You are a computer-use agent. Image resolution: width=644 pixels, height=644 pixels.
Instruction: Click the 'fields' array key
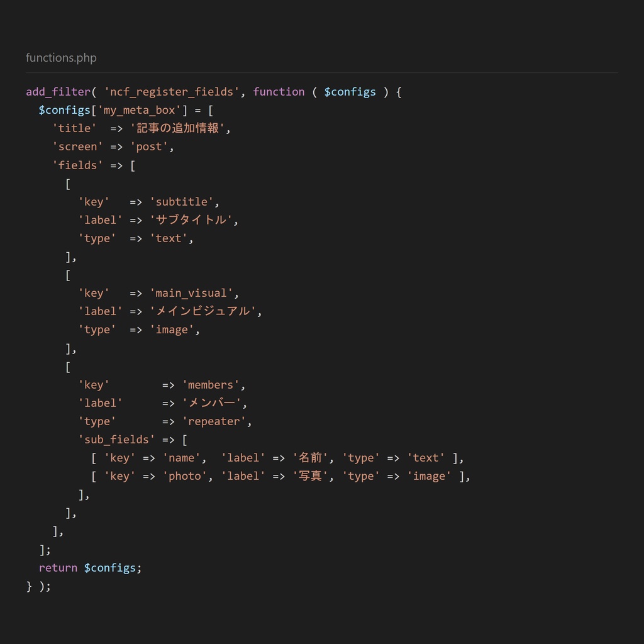coord(77,165)
